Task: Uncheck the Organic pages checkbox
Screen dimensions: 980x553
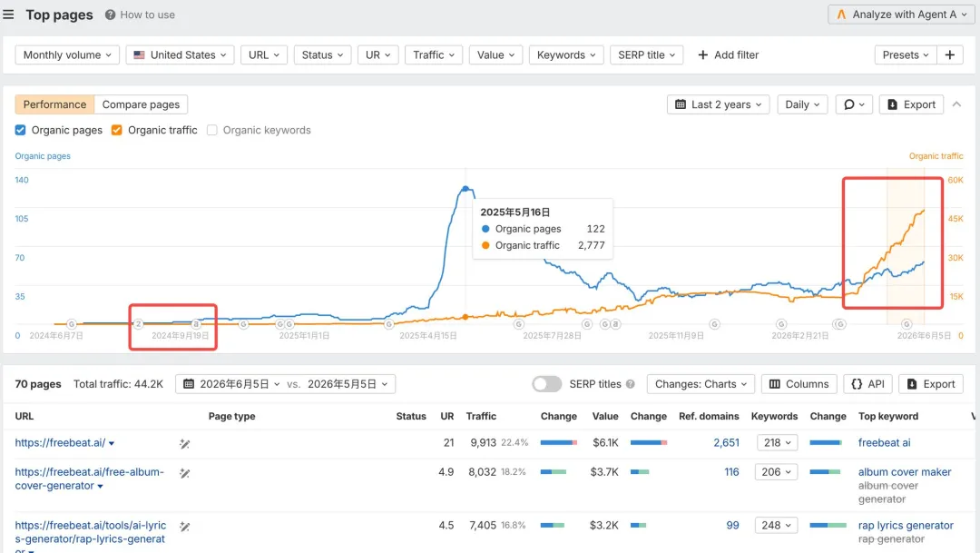Action: tap(21, 130)
